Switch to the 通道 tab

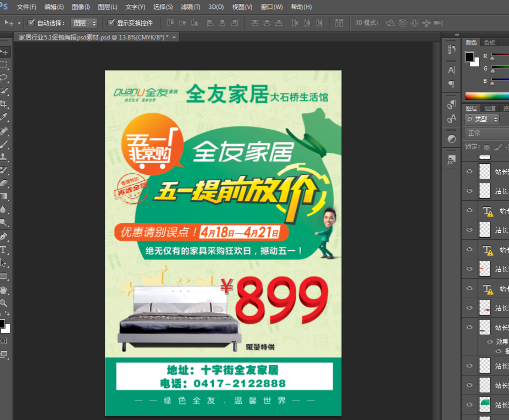point(490,108)
